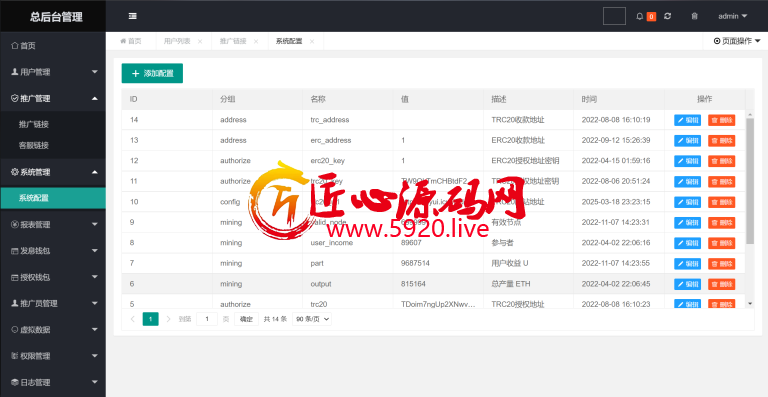Click the 分组 column header
768x397 pixels.
point(258,99)
